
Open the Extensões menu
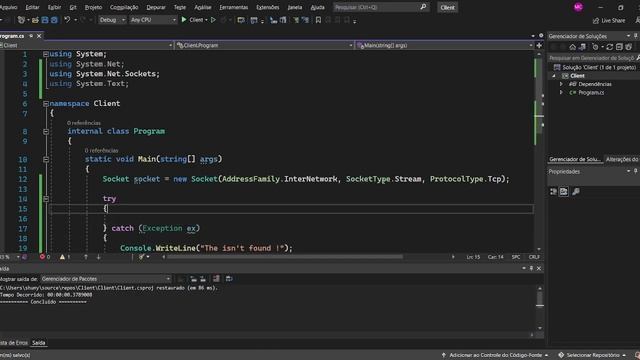(268, 7)
